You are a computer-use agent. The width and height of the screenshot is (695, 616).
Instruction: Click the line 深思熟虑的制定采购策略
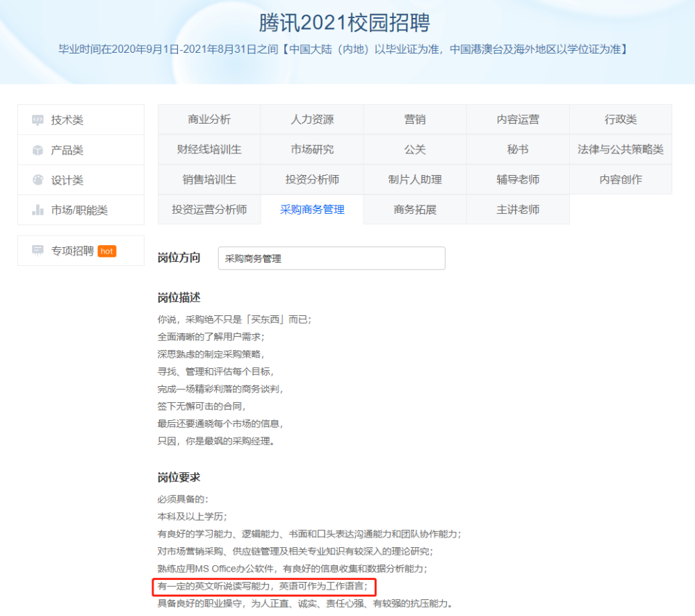211,354
